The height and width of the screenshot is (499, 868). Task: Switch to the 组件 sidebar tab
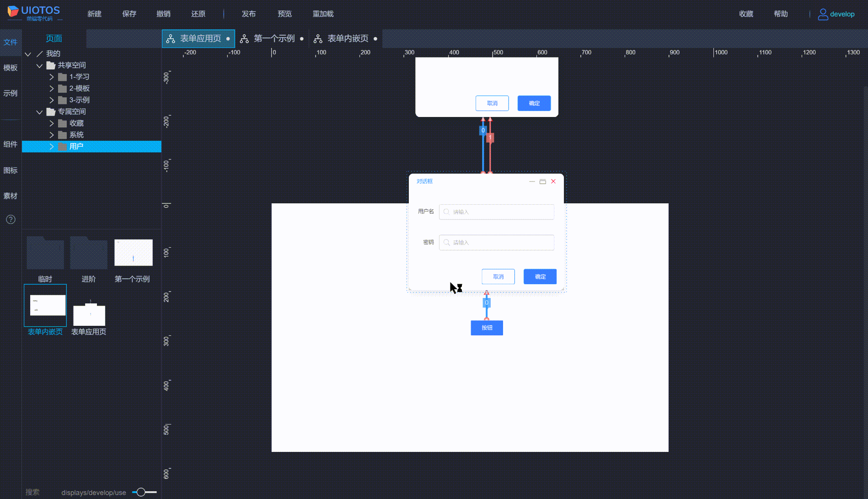tap(11, 144)
